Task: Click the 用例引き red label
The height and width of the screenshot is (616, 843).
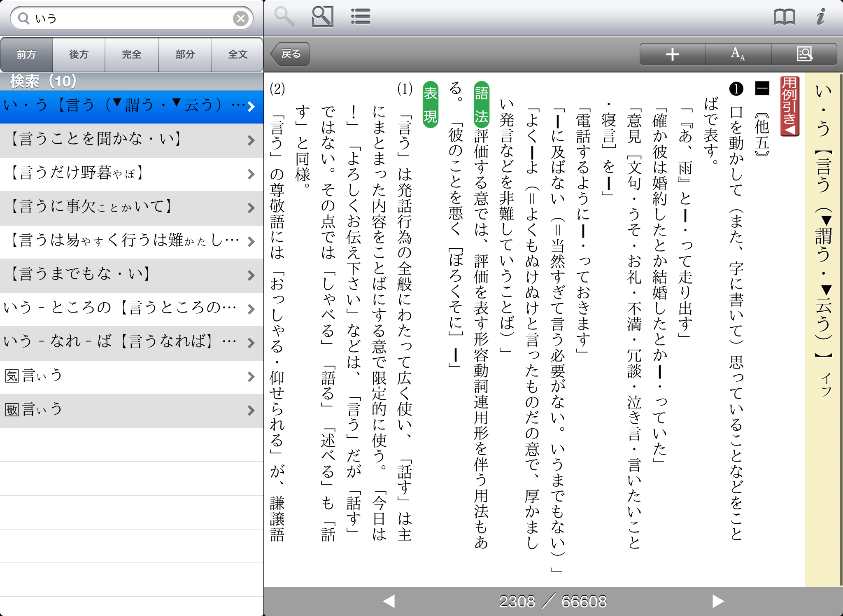Action: click(789, 106)
